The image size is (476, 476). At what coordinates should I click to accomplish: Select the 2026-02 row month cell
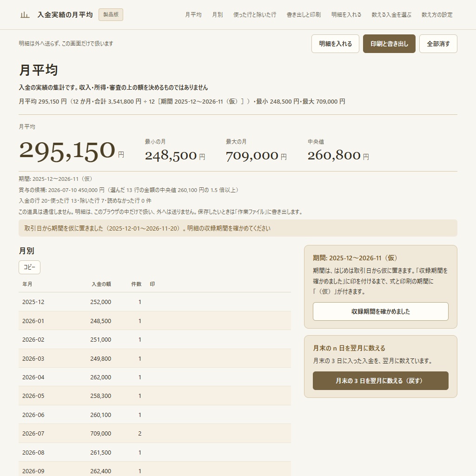[x=33, y=339]
